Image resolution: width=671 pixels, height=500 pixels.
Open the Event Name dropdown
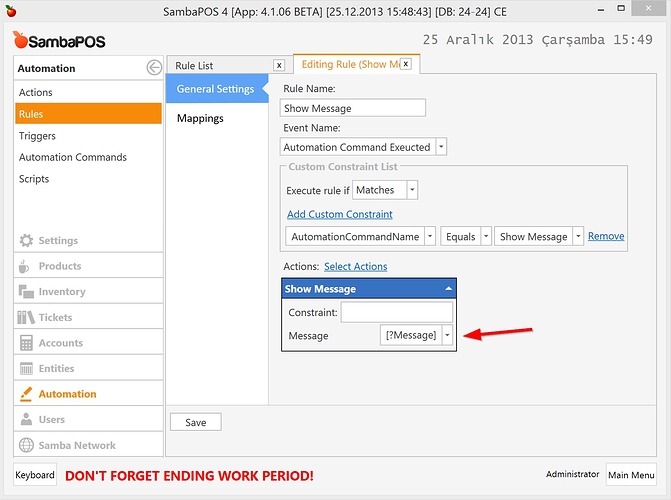(441, 147)
